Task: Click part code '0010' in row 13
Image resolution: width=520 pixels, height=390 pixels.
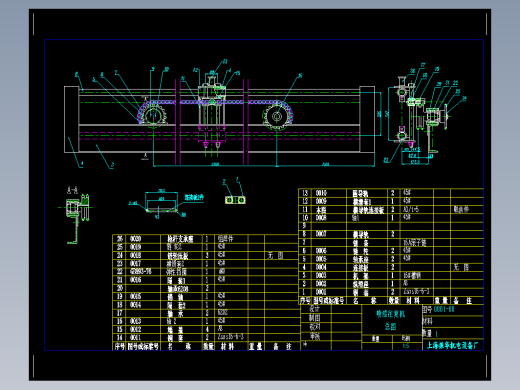Action: (x=321, y=193)
